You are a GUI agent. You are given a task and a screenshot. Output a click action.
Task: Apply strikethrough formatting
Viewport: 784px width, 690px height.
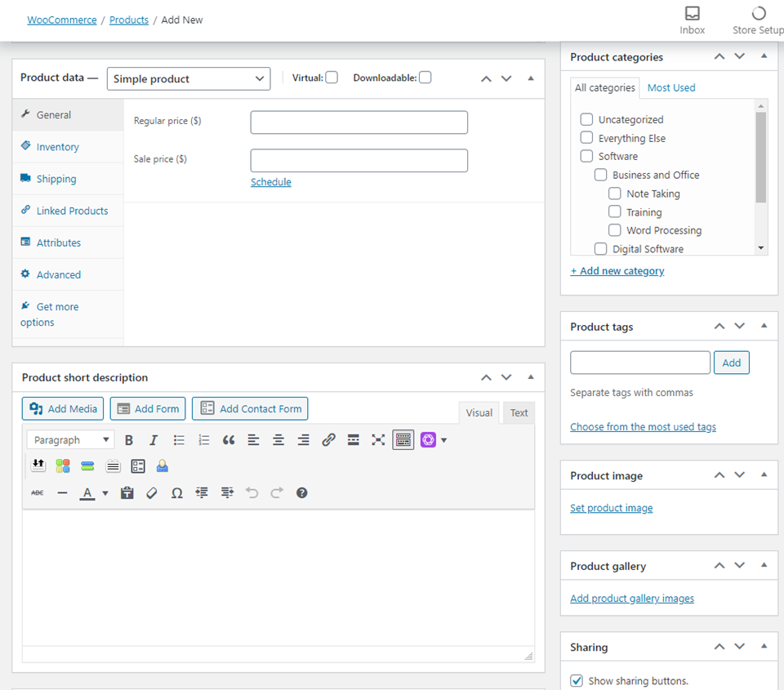[x=38, y=493]
